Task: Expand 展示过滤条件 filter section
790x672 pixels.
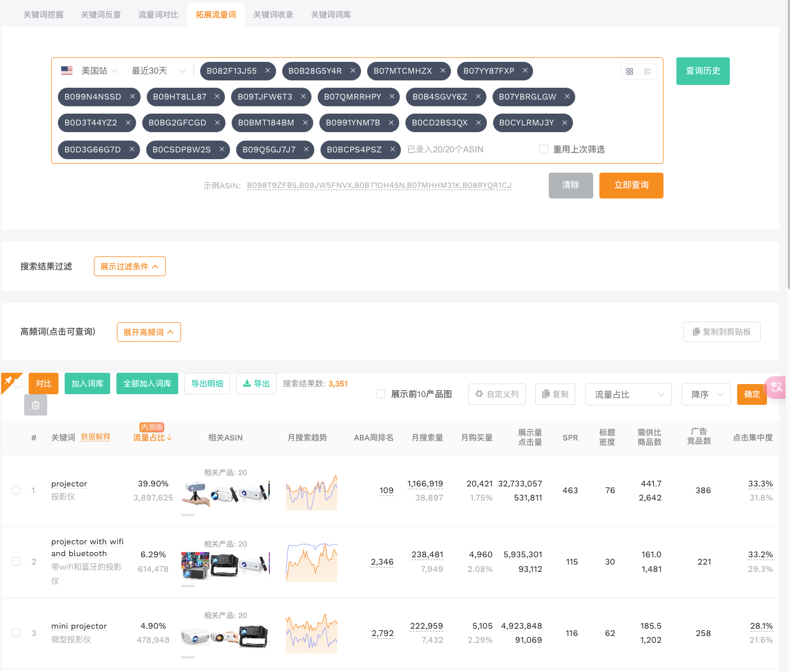Action: coord(130,267)
